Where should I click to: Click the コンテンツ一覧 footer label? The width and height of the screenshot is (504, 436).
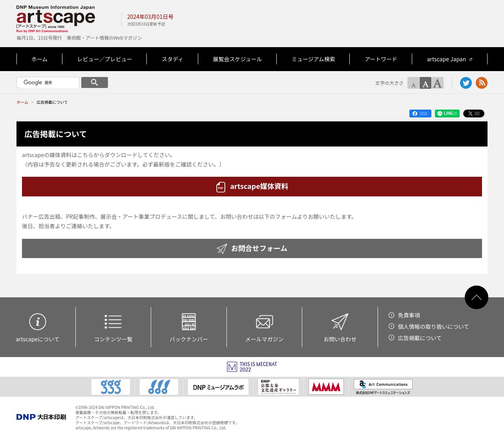click(113, 339)
